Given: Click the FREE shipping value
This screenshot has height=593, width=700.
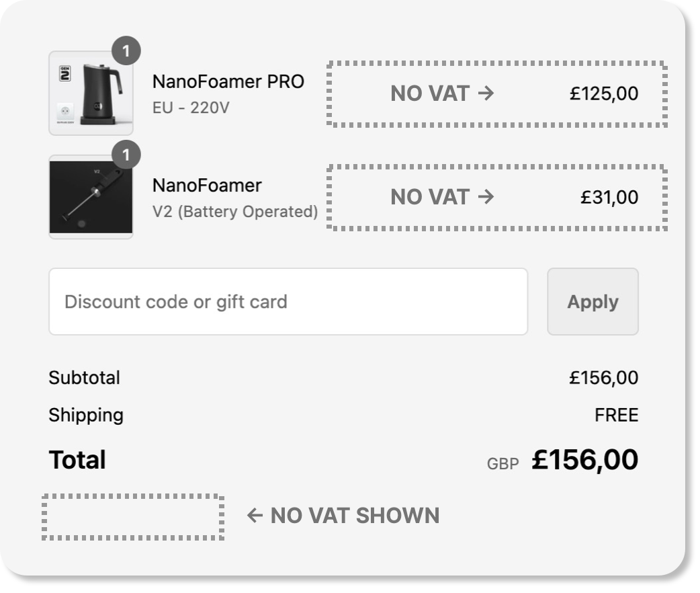Looking at the screenshot, I should click(x=616, y=416).
